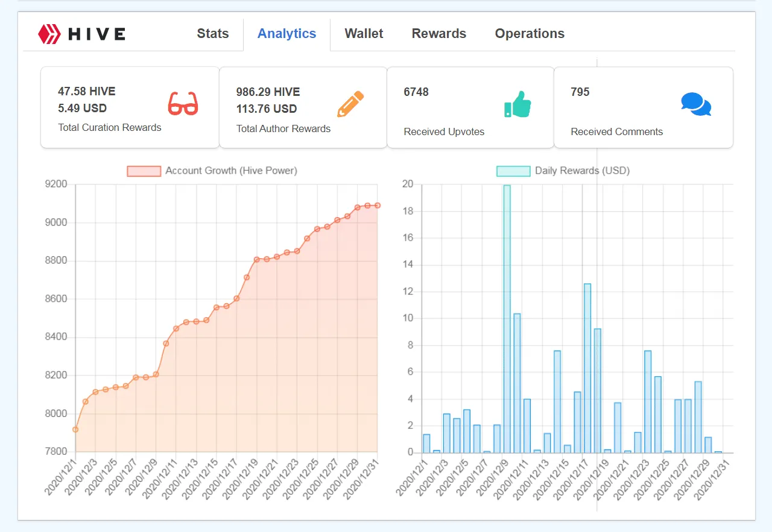Click the last data point of growth line
This screenshot has height=532, width=772.
tap(378, 205)
